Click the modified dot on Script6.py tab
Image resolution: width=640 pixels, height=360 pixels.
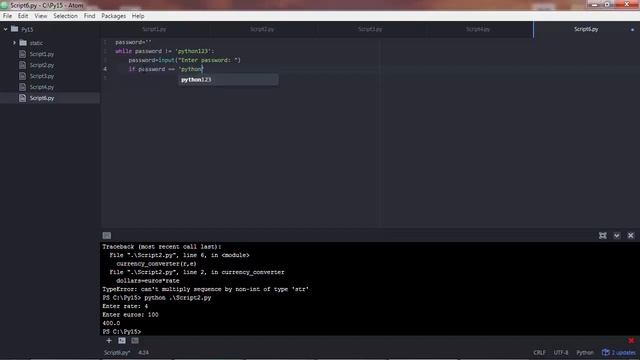pyautogui.click(x=632, y=29)
